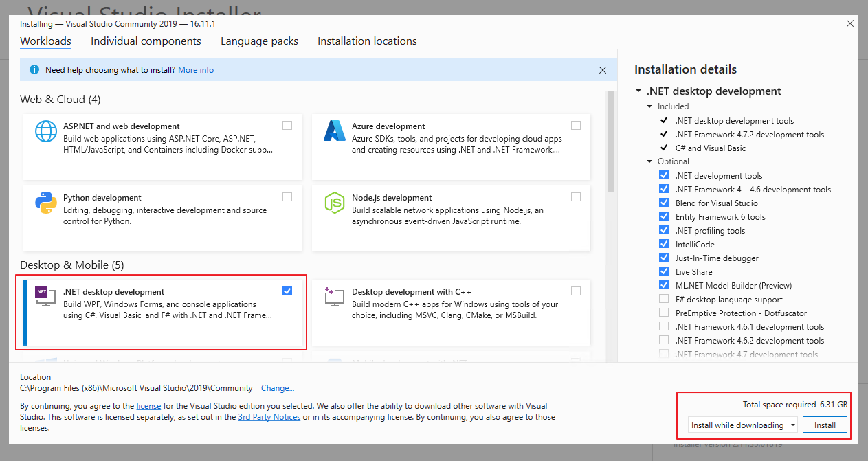868x461 pixels.
Task: Click the Desktop development with C++ icon
Action: coord(334,296)
